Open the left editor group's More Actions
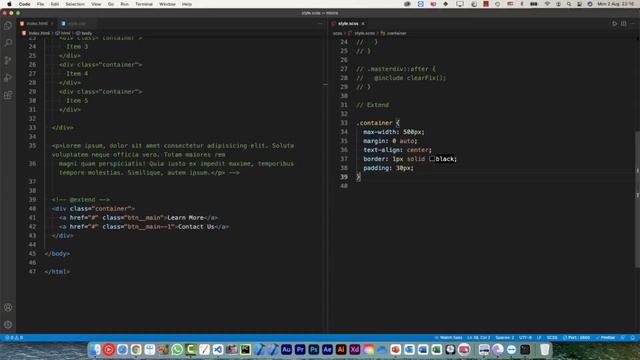Viewport: 640px width, 360px height. [x=320, y=24]
